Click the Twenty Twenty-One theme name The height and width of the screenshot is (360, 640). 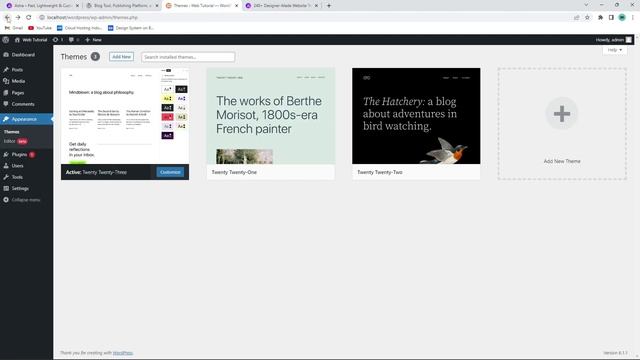[234, 172]
